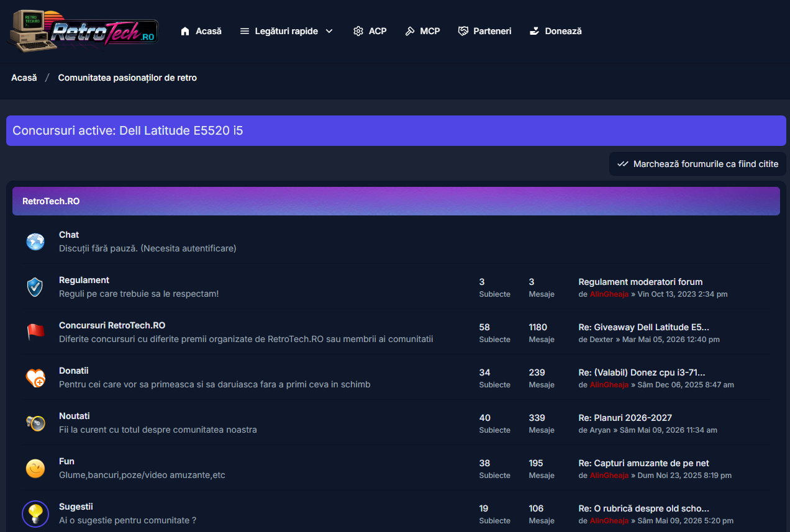Open Concursuri RetroTech.RO forum
This screenshot has width=790, height=532.
point(112,325)
